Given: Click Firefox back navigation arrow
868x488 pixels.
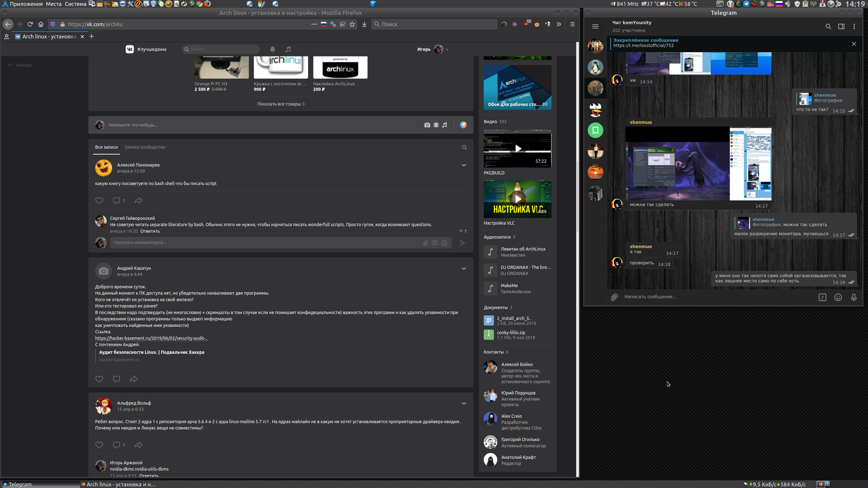Looking at the screenshot, I should pos(8,24).
